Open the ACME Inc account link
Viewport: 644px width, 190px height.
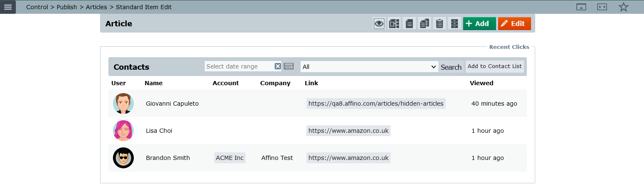(230, 158)
